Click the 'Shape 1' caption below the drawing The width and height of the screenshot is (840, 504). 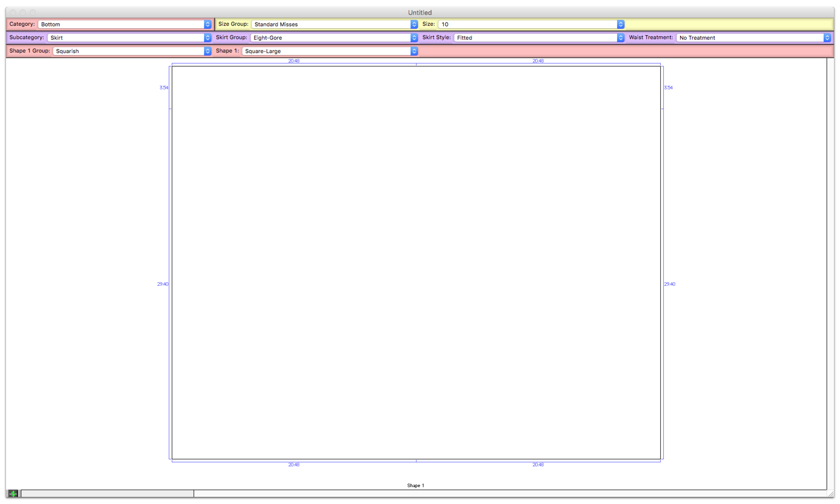point(415,485)
